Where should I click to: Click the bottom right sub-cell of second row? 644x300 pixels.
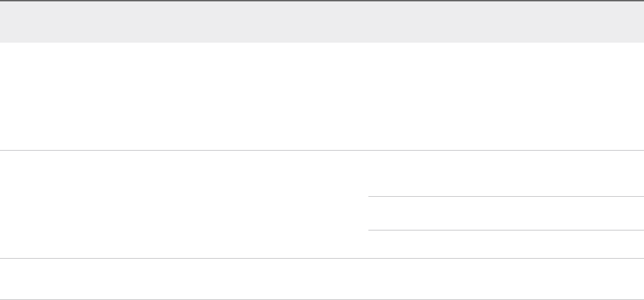coord(502,244)
